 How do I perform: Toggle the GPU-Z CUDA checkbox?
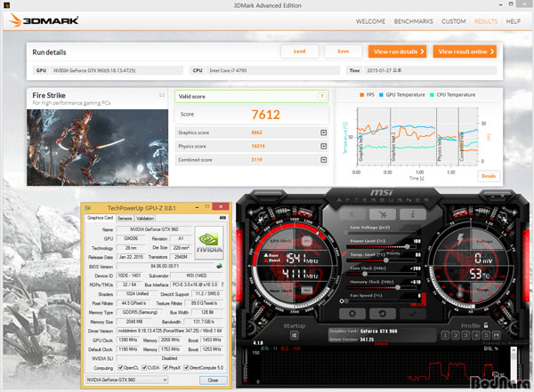click(x=144, y=367)
